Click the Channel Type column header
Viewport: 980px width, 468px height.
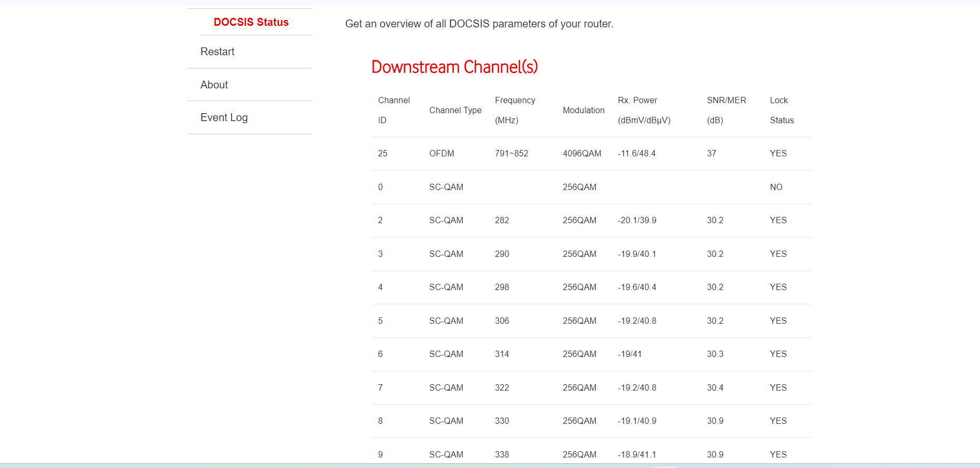(x=455, y=110)
